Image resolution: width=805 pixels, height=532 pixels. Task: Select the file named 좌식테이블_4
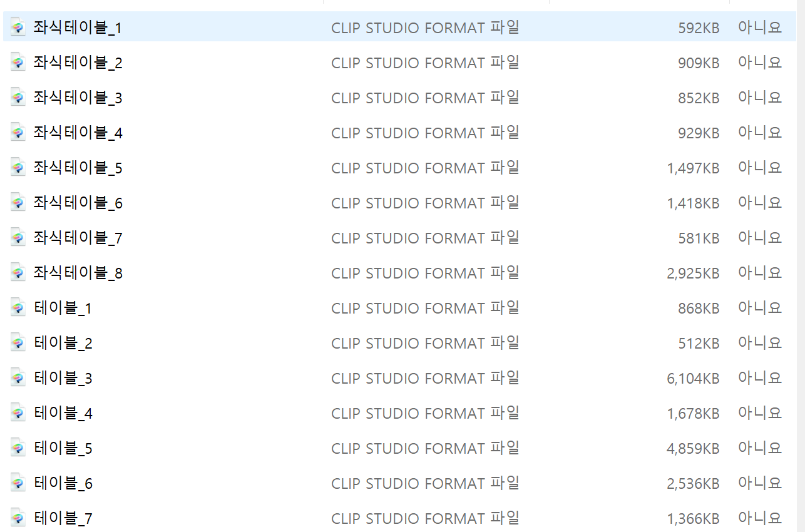78,133
